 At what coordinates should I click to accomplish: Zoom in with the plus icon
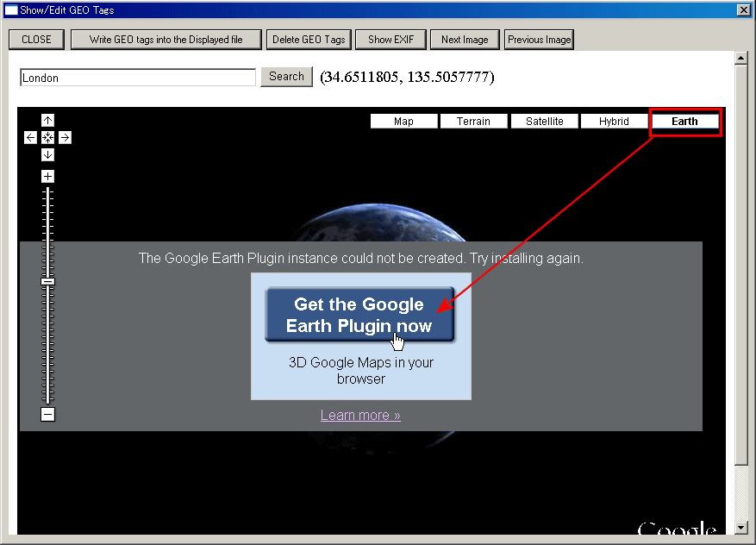(x=47, y=177)
